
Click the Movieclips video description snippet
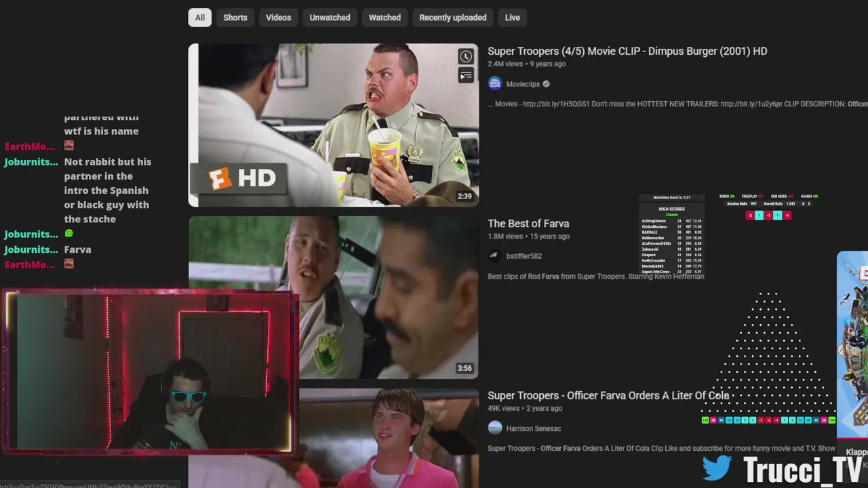(x=677, y=104)
